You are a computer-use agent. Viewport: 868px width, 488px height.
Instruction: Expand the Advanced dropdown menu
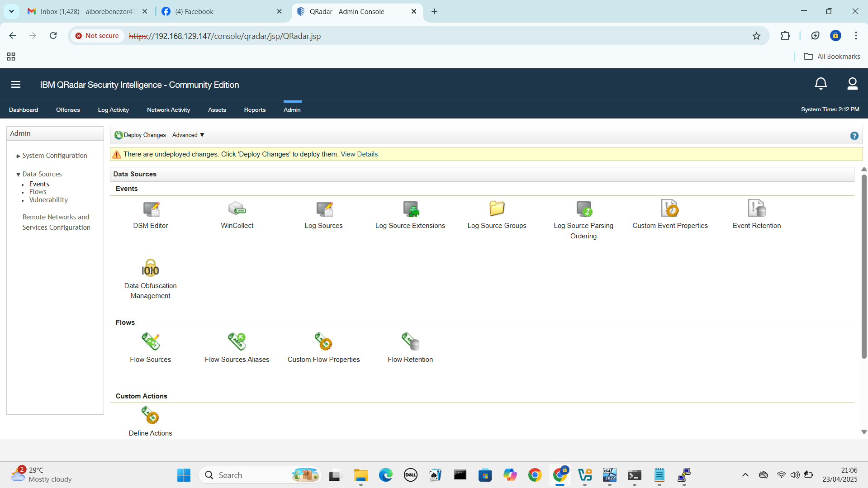pos(189,135)
